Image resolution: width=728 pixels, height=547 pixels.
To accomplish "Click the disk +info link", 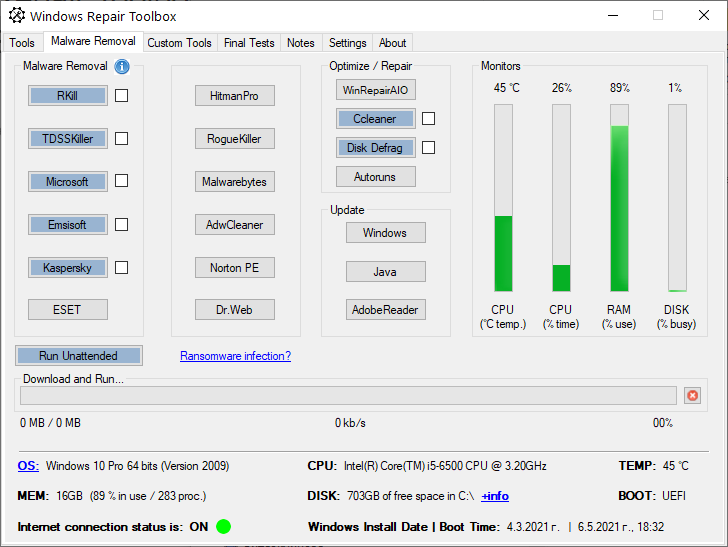I will coord(495,496).
